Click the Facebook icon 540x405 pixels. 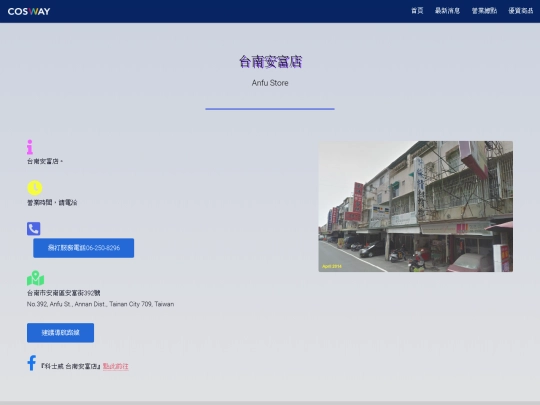pyautogui.click(x=32, y=363)
